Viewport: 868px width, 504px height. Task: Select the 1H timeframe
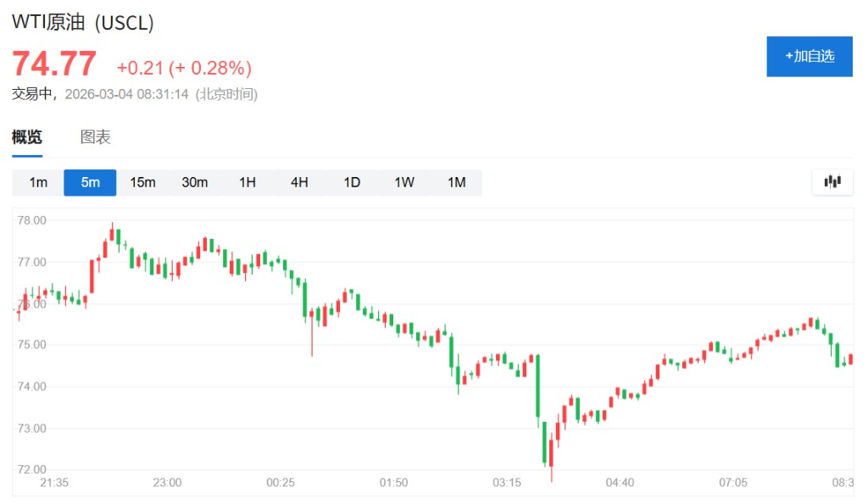click(248, 182)
